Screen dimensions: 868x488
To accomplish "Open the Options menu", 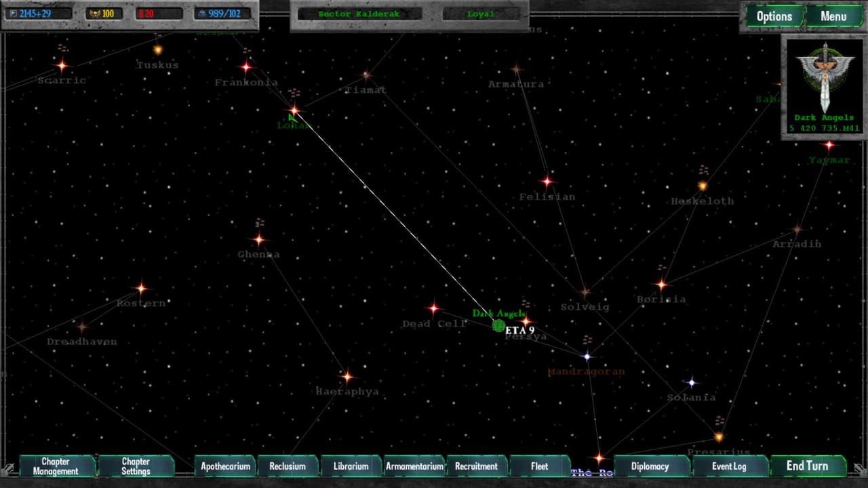I will pos(774,16).
